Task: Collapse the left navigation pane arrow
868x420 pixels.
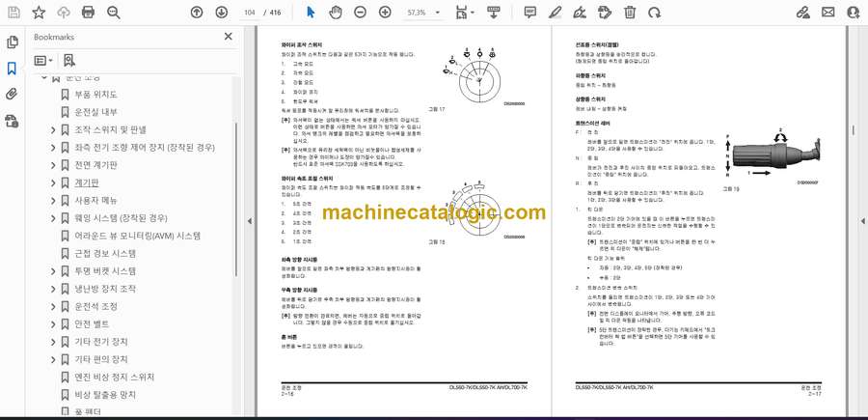Action: coord(249,221)
